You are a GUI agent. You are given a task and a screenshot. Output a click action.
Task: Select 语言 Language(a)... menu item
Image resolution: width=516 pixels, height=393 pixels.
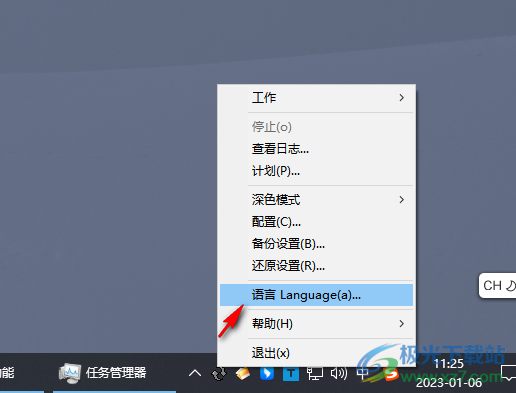coord(316,295)
